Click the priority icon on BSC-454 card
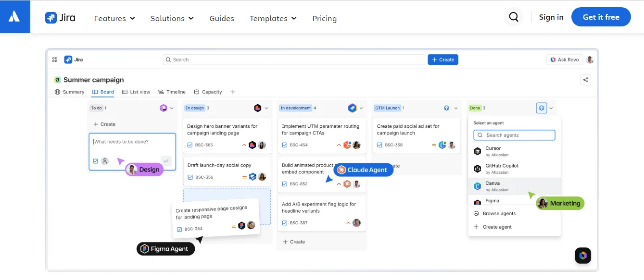 (x=339, y=145)
